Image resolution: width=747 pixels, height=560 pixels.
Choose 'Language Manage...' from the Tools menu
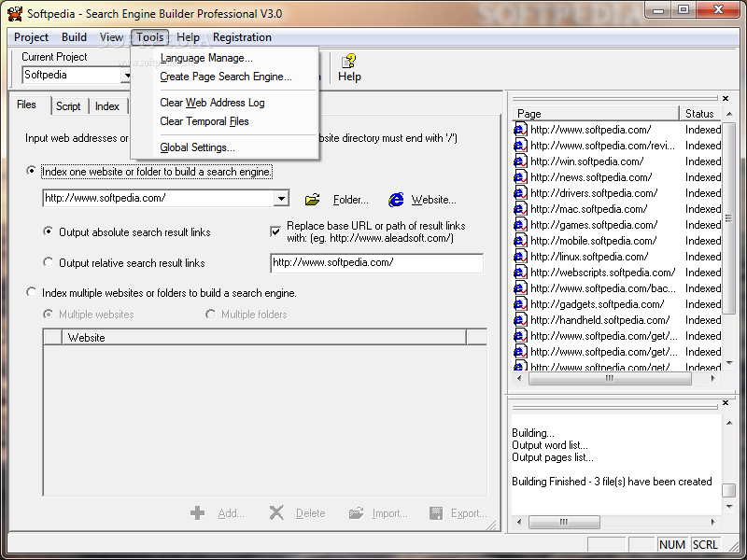pos(206,58)
